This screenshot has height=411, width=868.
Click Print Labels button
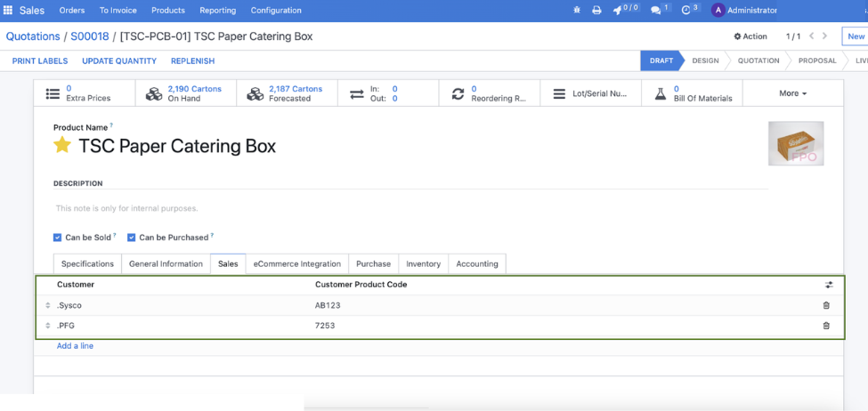click(x=40, y=60)
